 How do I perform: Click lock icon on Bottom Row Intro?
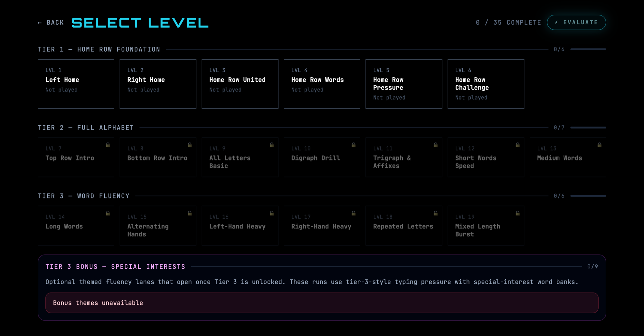(190, 145)
